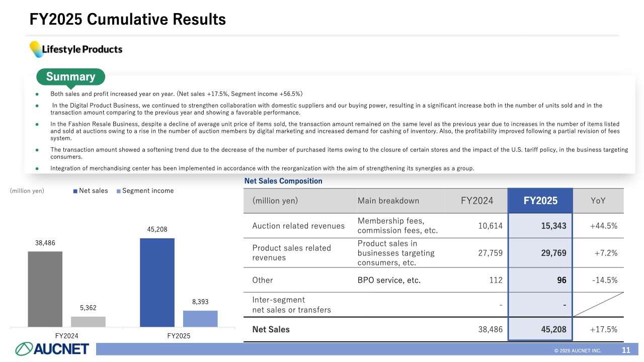Click the Net sales legend color square
Viewport: 644px width, 362px height.
(75, 191)
